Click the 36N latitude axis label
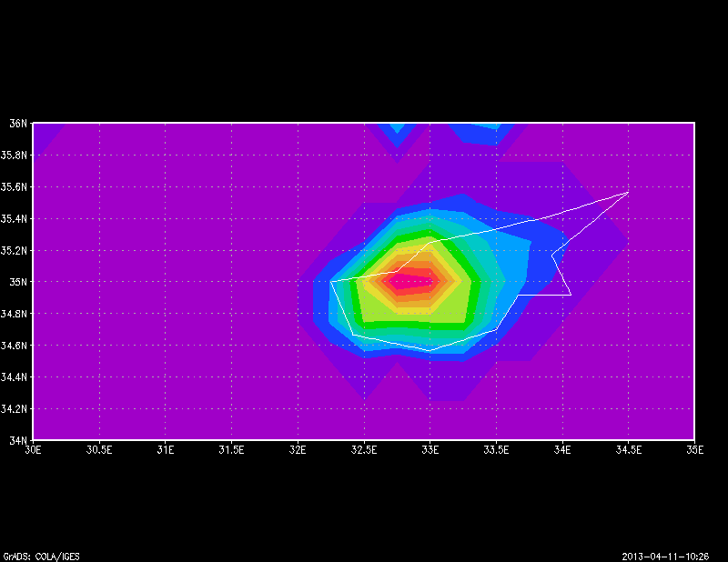This screenshot has height=562, width=728. coord(18,124)
